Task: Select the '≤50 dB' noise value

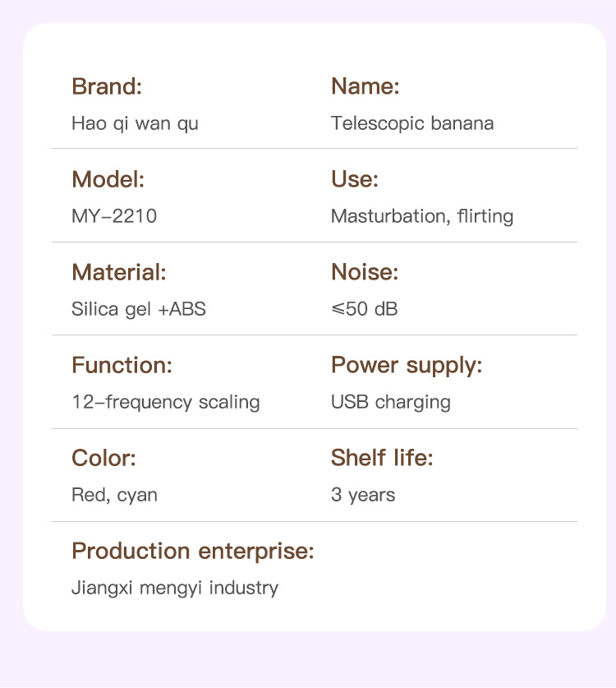Action: [x=364, y=310]
